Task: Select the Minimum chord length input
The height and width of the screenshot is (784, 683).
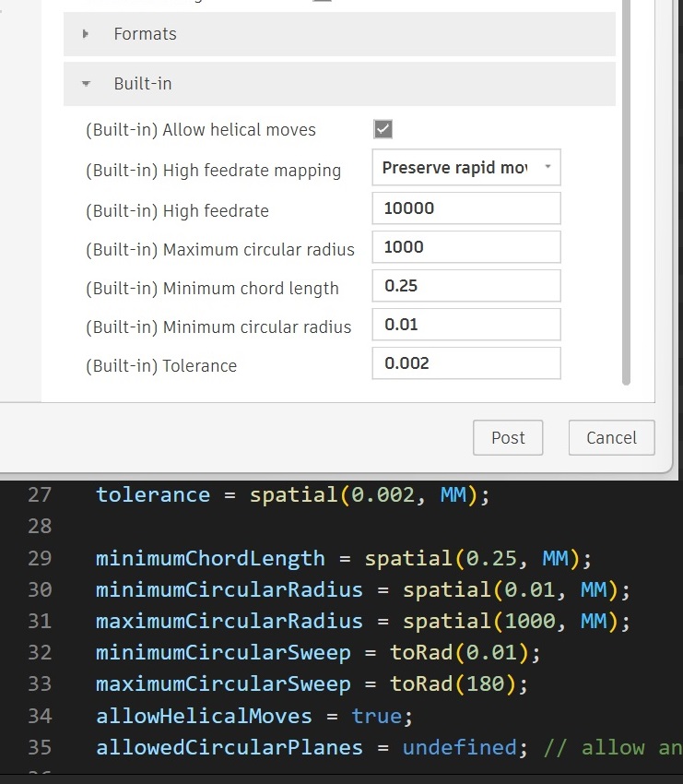Action: point(466,286)
